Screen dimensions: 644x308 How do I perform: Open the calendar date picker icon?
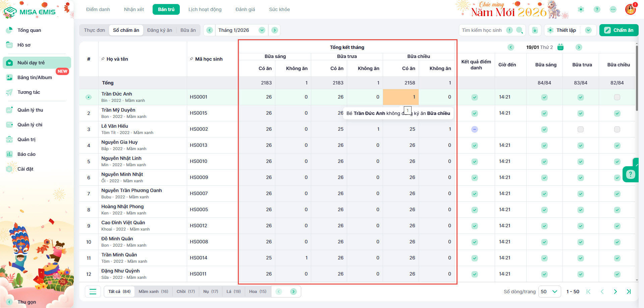pos(560,47)
